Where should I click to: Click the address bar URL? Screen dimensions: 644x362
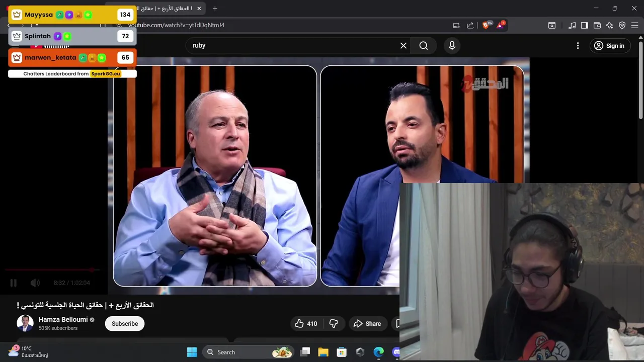tap(176, 25)
